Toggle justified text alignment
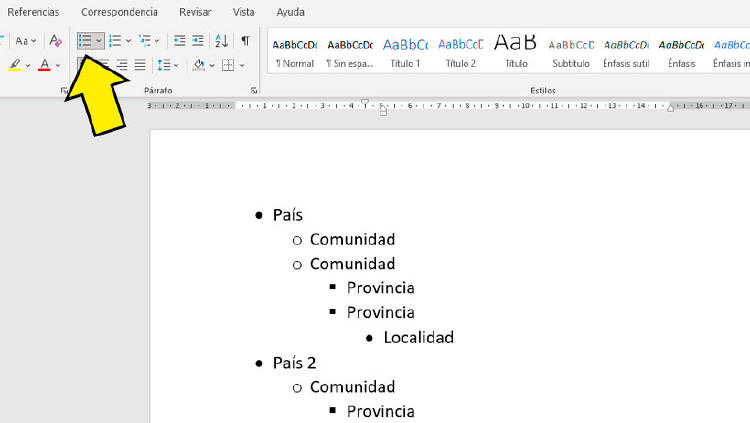 140,65
